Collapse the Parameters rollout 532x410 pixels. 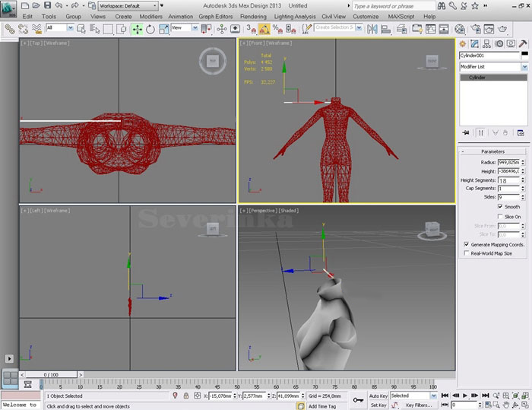(x=492, y=151)
